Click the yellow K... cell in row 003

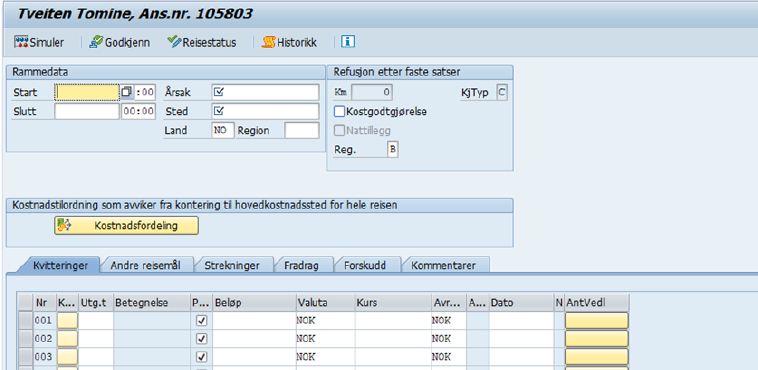point(67,357)
